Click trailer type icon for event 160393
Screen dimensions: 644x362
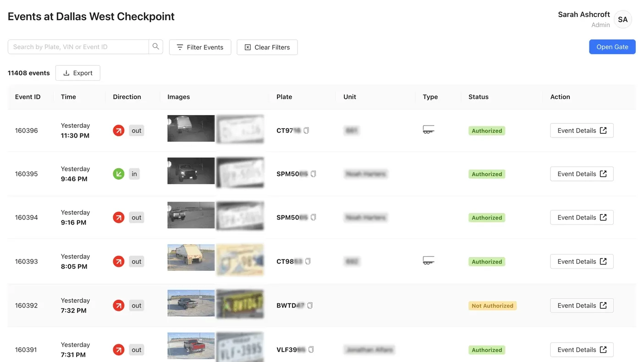(x=428, y=261)
